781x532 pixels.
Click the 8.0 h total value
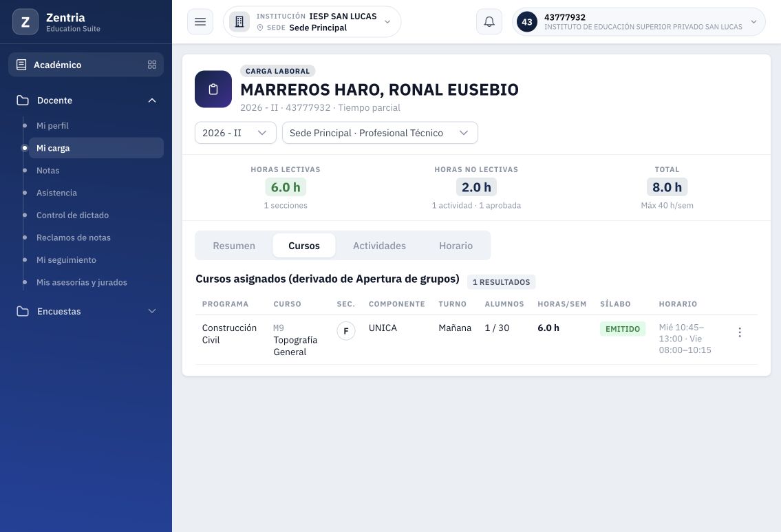point(667,187)
